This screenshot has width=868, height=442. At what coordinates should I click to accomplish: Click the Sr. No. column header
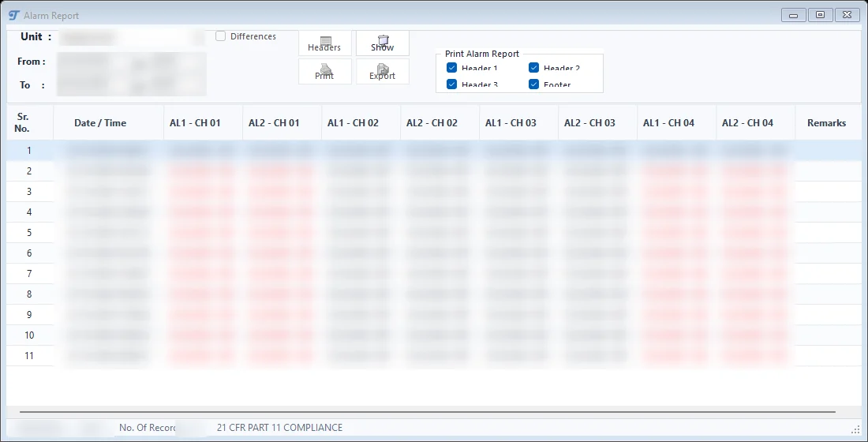(30, 122)
